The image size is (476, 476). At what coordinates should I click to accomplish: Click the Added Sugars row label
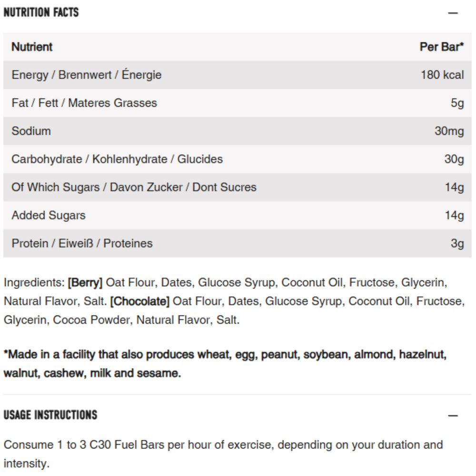[x=49, y=215]
